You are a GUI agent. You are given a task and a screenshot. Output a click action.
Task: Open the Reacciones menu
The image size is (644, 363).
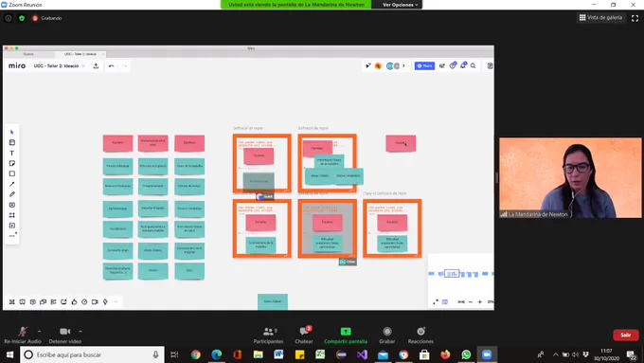(x=420, y=335)
